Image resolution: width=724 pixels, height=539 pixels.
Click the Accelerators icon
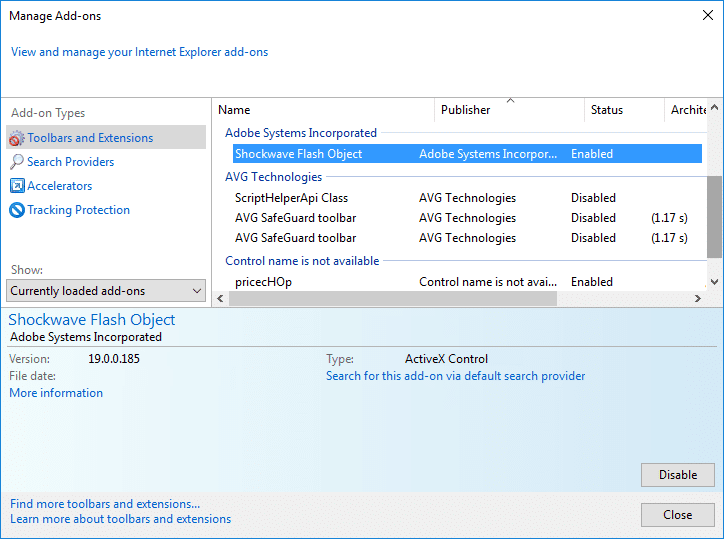pyautogui.click(x=16, y=186)
